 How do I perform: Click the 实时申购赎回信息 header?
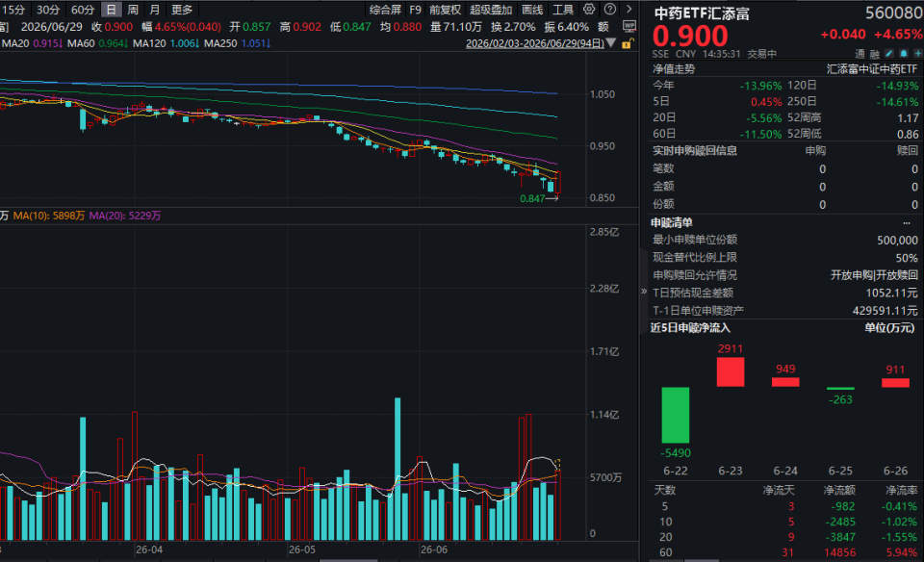click(x=695, y=151)
